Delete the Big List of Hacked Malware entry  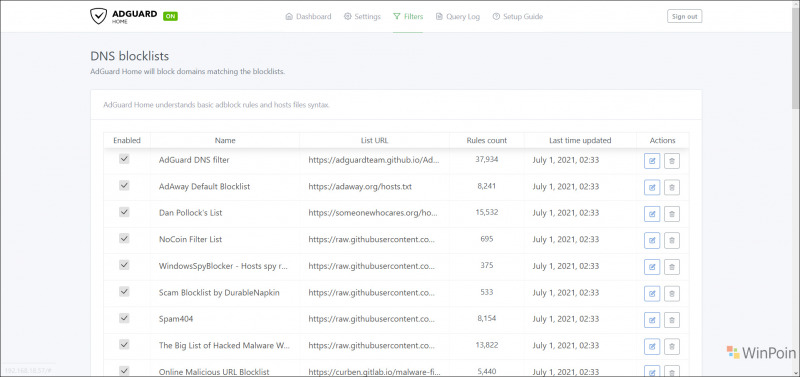[x=672, y=346]
